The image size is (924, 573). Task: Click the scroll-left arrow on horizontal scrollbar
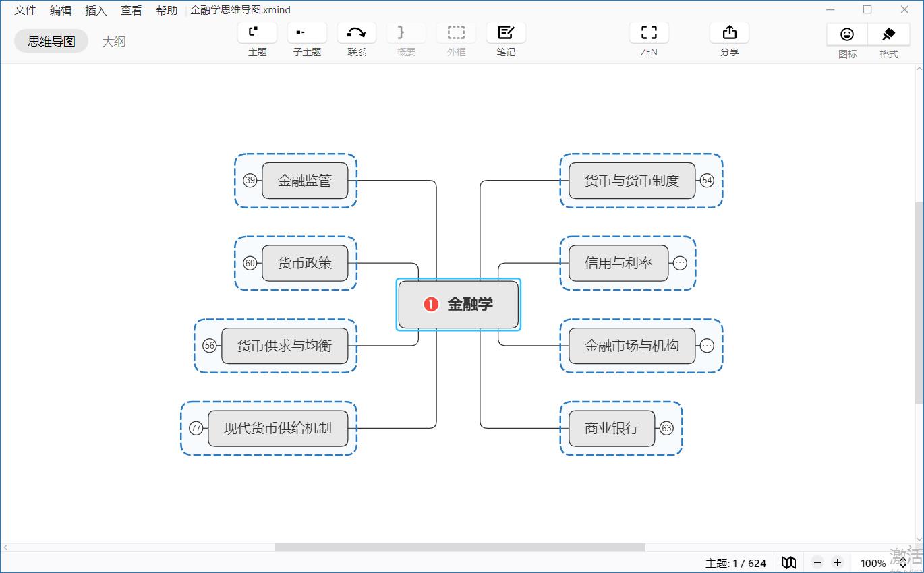[5, 547]
